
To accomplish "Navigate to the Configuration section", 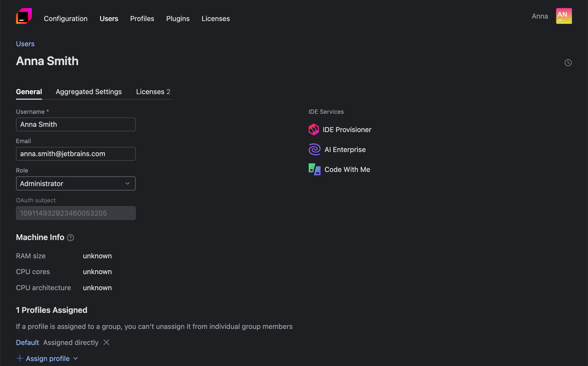I will (65, 19).
